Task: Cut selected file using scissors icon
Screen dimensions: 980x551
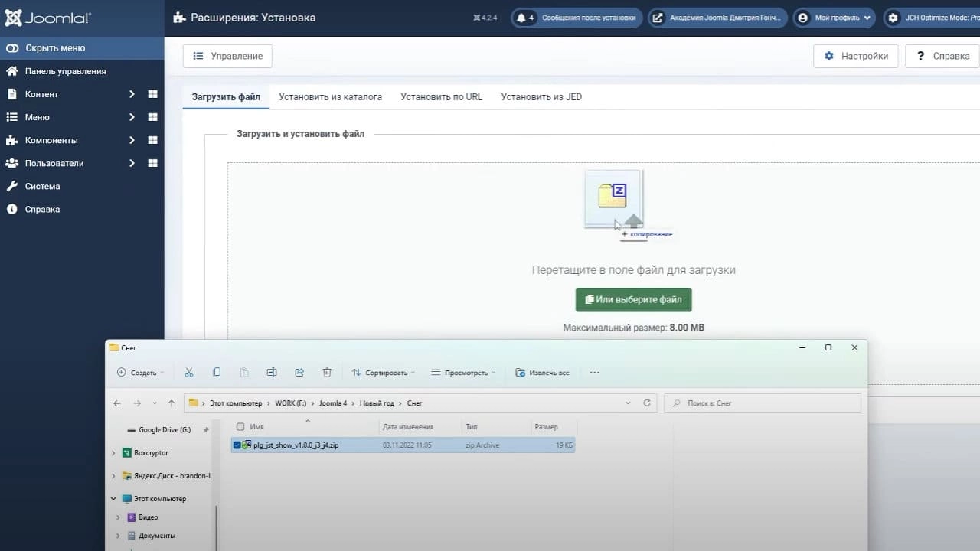Action: (x=189, y=373)
